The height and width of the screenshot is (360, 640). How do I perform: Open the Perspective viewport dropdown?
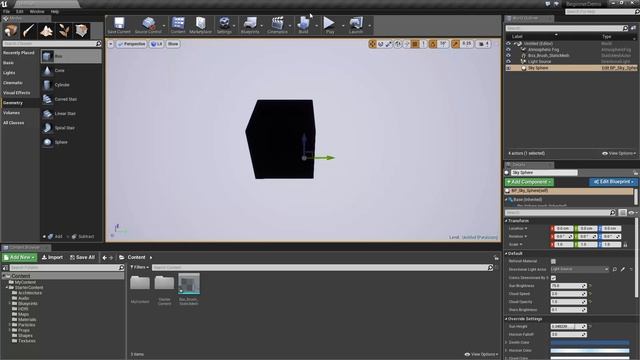pos(131,44)
